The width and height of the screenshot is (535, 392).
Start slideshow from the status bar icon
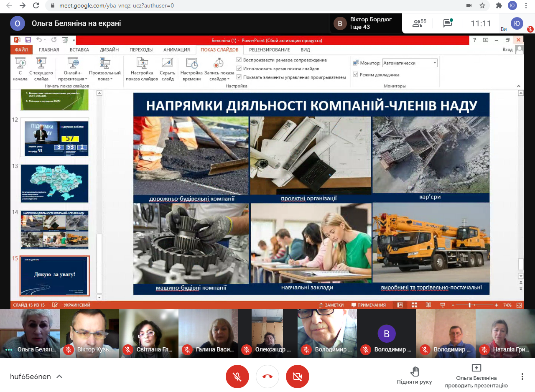(443, 305)
